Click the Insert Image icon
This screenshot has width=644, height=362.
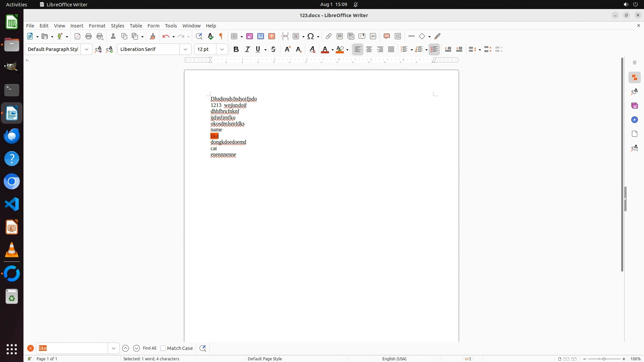250,36
